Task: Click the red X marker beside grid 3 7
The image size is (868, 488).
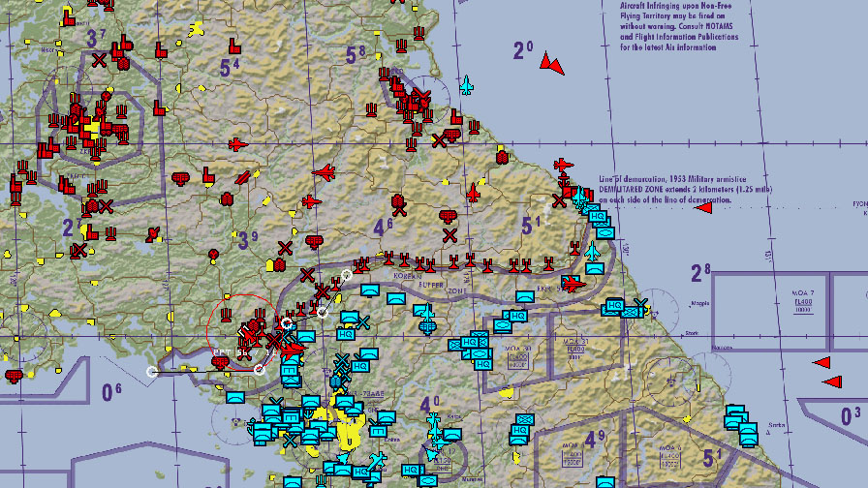Action: [99, 60]
